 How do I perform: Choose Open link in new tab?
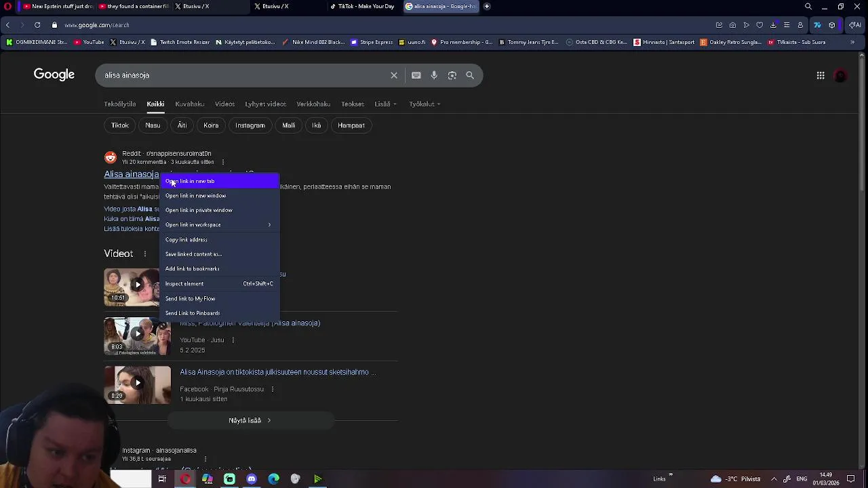tap(219, 181)
